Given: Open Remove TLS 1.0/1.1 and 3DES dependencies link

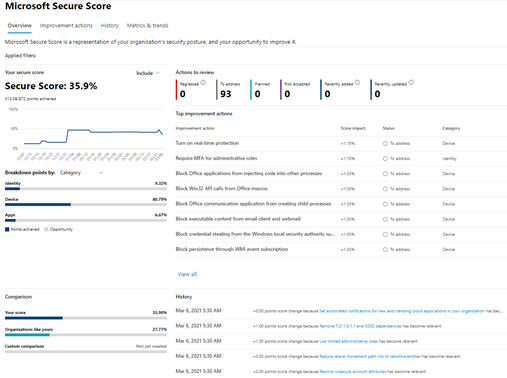Looking at the screenshot, I should click(x=360, y=326).
